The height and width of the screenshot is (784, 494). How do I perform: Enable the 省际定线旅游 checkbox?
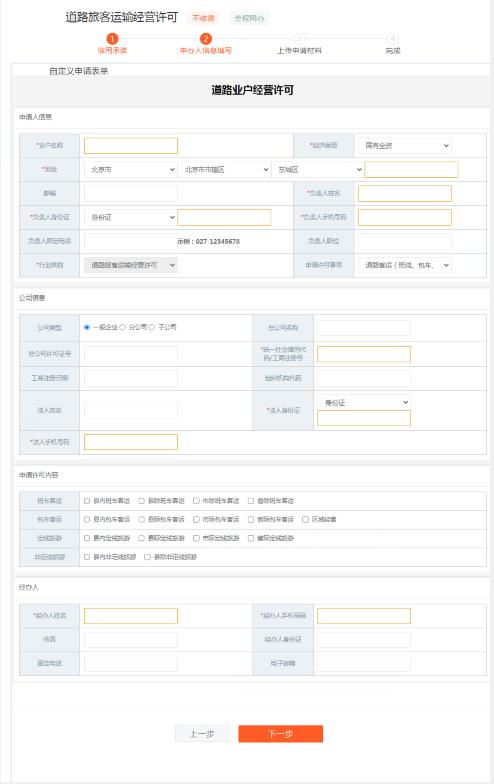pos(251,538)
